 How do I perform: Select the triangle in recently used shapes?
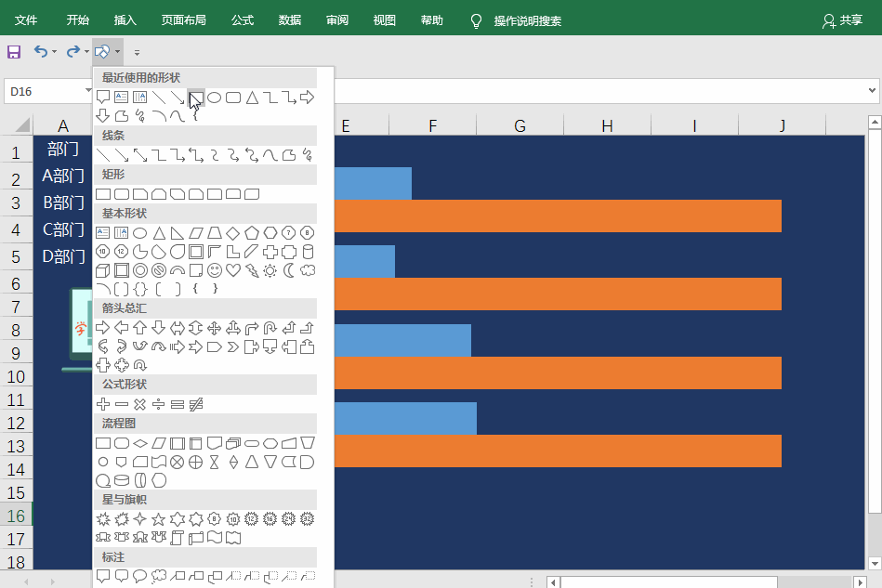coord(252,98)
